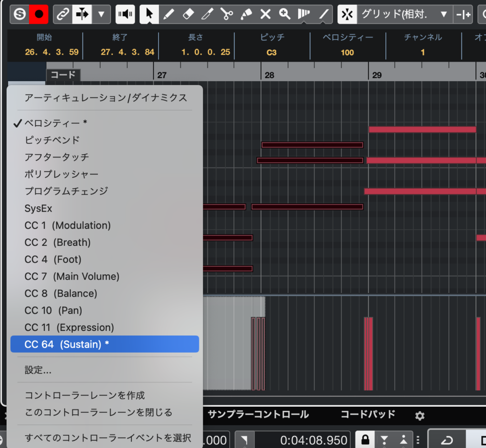Select the Glue tool

tap(246, 14)
